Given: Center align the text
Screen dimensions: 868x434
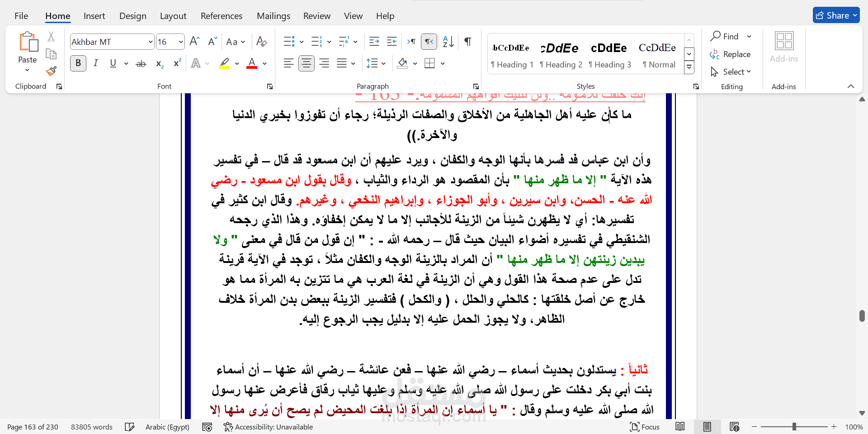Looking at the screenshot, I should click(307, 63).
